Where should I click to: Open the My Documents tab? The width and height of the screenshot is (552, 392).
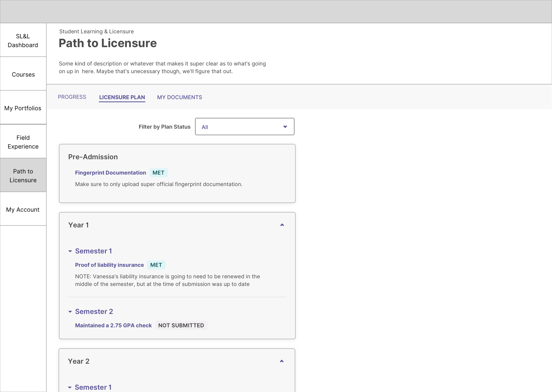click(x=179, y=97)
